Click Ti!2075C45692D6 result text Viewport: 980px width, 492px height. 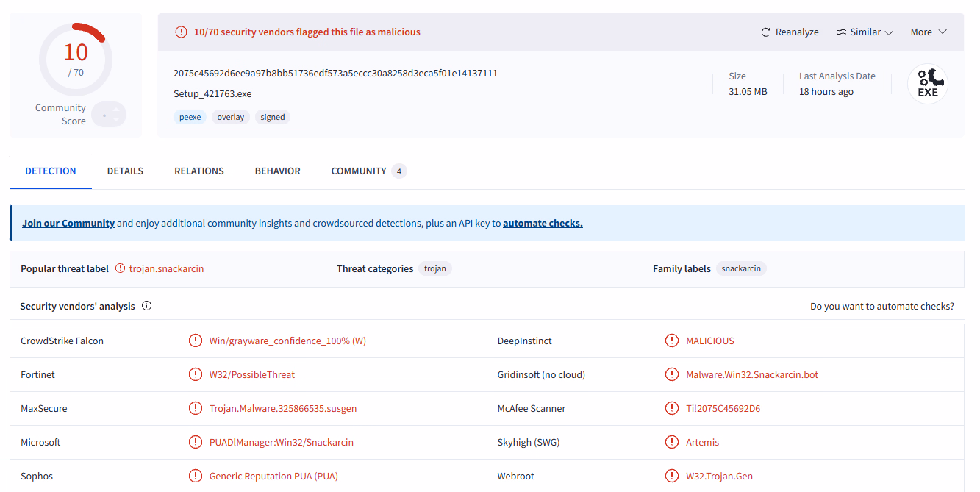pyautogui.click(x=723, y=408)
